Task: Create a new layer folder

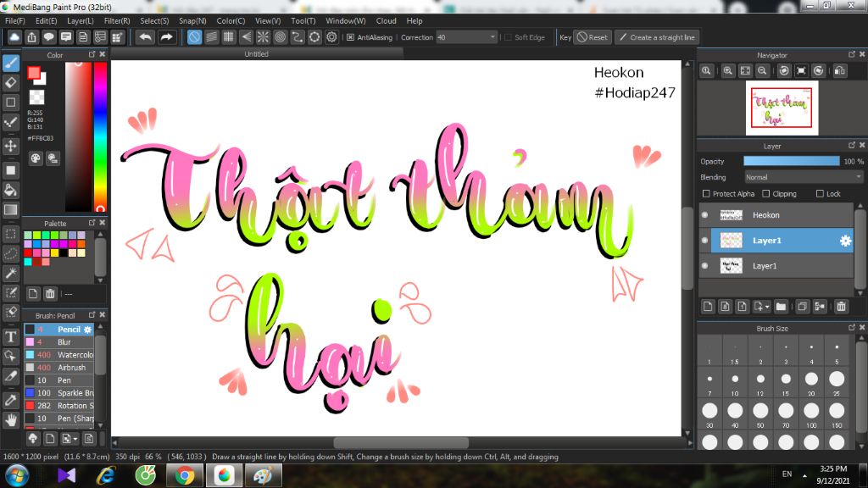Action: coord(781,307)
